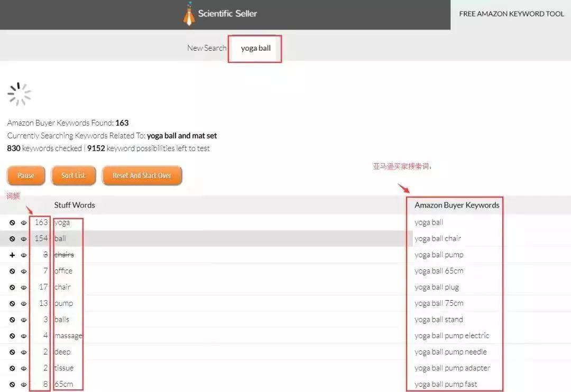Screen dimensions: 571x392
Task: Block the word 'yoga' with its ban icon
Action: coord(12,223)
